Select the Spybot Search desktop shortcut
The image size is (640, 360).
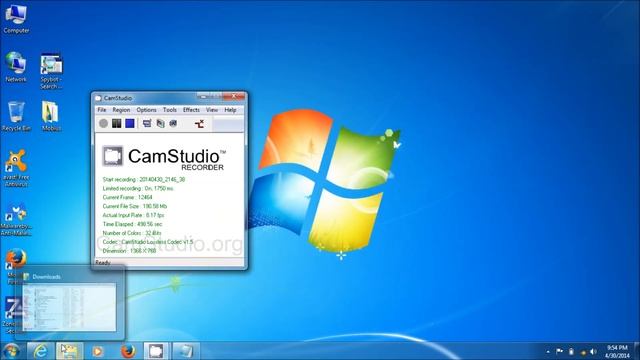tap(51, 71)
